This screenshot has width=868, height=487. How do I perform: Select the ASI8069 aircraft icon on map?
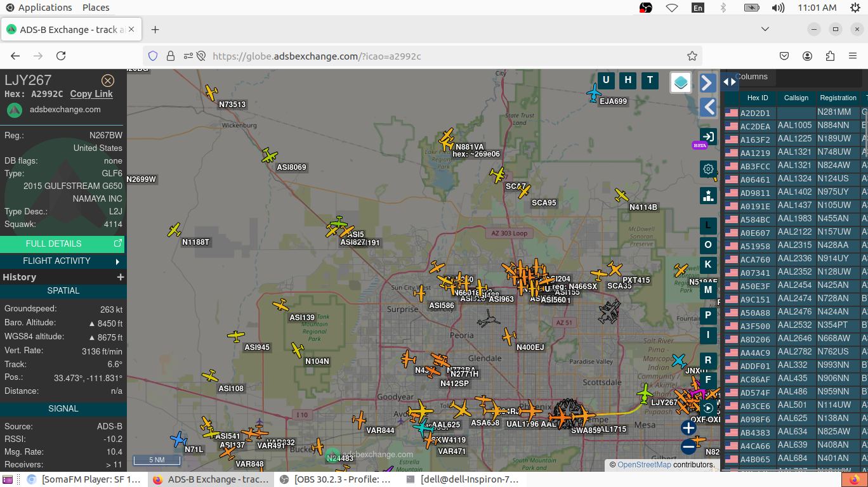tap(270, 155)
